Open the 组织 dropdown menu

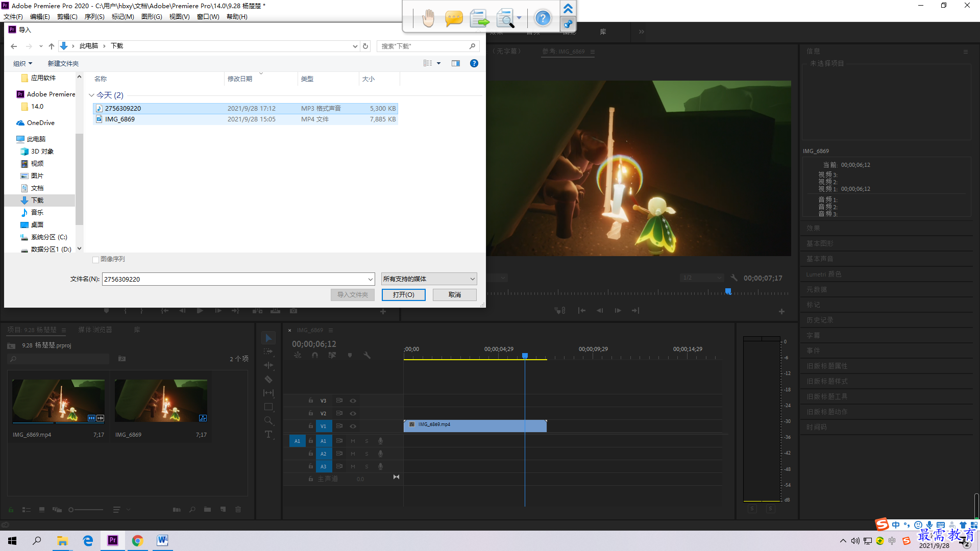(x=22, y=63)
